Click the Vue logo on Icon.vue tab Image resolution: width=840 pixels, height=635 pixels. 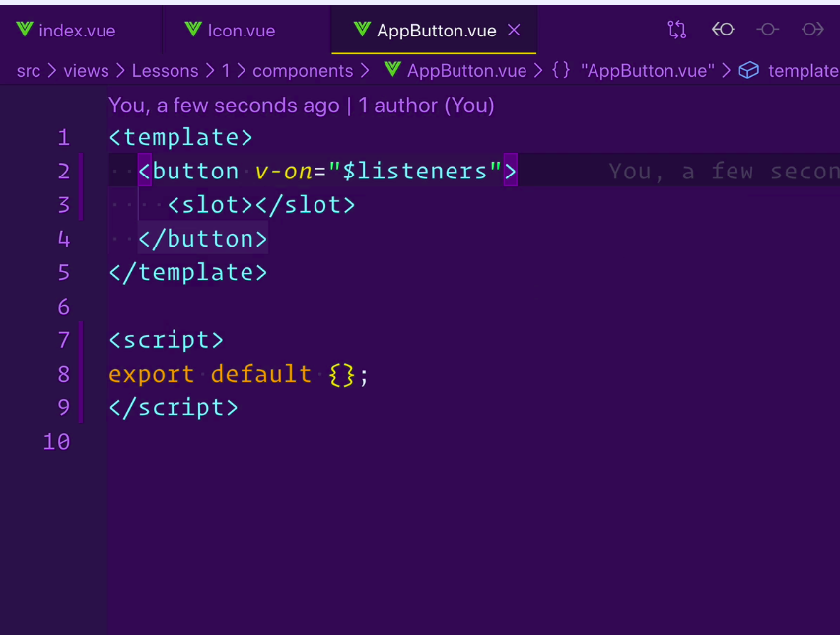(x=193, y=29)
